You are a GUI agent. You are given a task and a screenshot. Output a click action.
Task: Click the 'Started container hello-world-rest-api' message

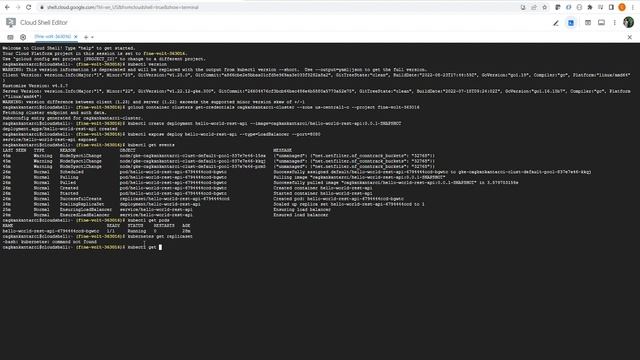click(x=322, y=193)
